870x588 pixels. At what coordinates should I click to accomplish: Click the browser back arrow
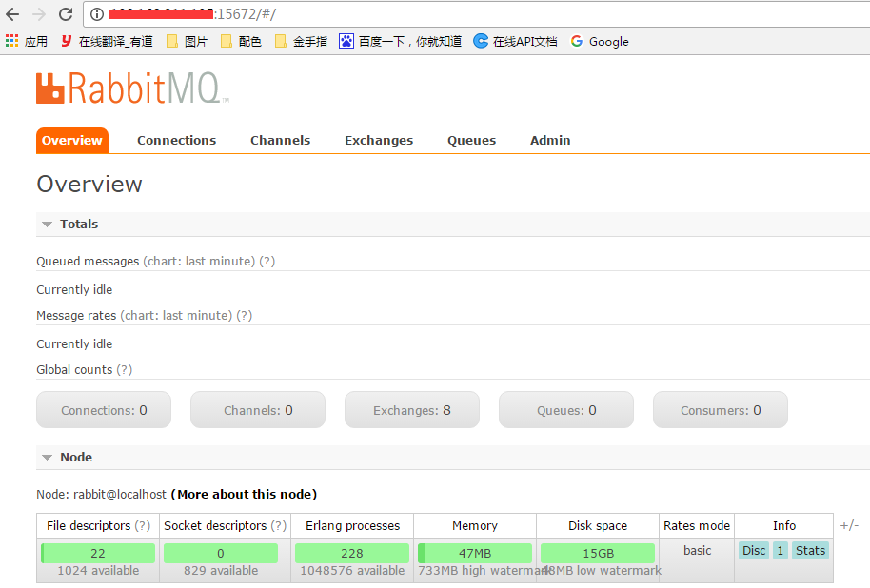(12, 14)
